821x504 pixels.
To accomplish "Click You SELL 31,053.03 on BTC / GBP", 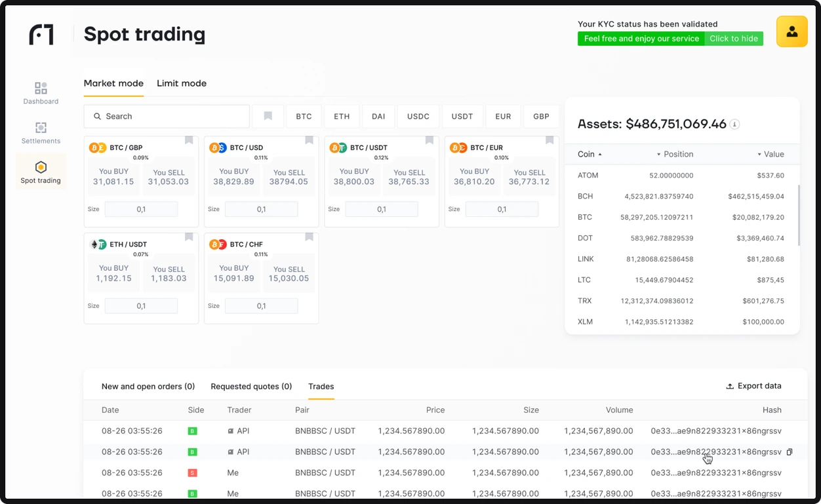I will [x=169, y=176].
